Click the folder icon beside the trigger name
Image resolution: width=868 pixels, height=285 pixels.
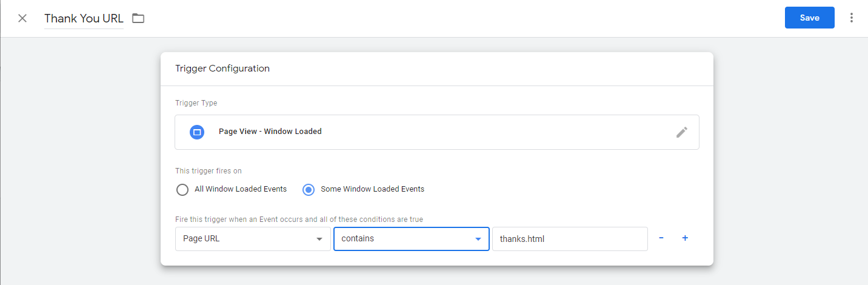[x=138, y=18]
